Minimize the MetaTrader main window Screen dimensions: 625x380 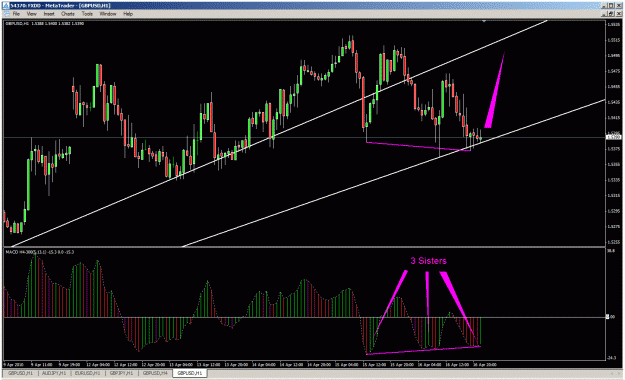click(605, 6)
